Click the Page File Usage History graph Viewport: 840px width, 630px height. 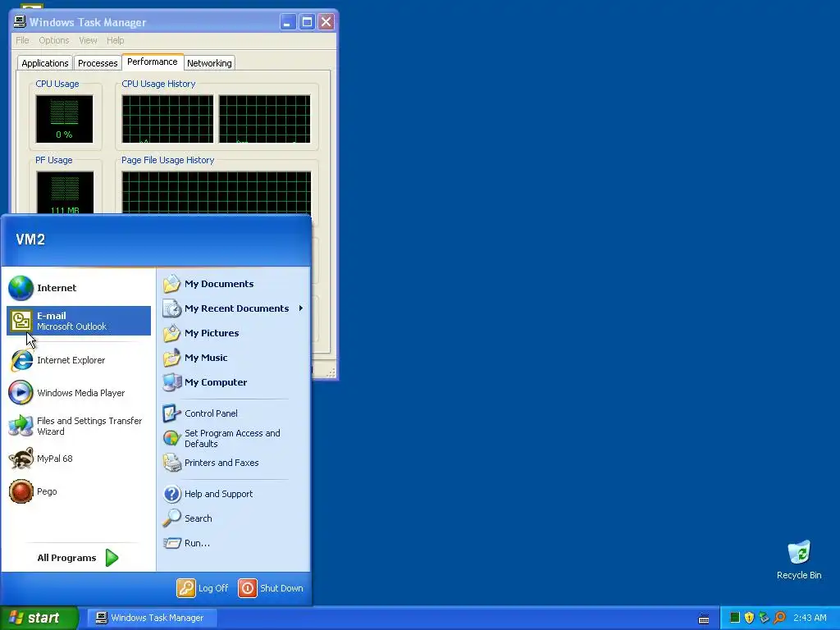[x=217, y=193]
